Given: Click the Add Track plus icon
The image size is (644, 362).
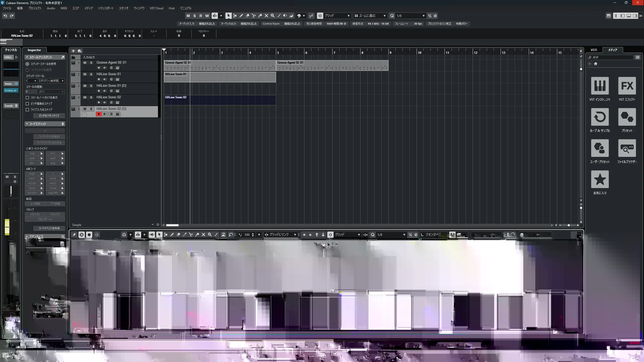Looking at the screenshot, I should (x=73, y=51).
